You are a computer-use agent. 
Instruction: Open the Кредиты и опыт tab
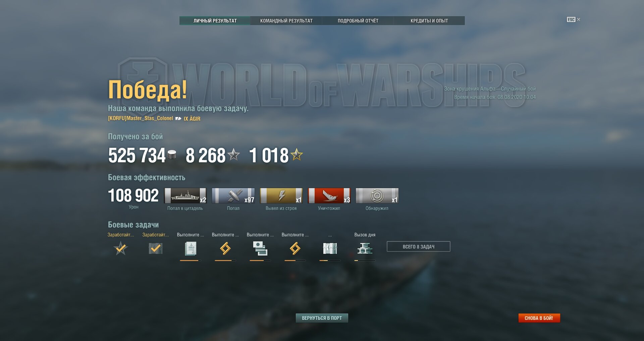[x=429, y=21]
